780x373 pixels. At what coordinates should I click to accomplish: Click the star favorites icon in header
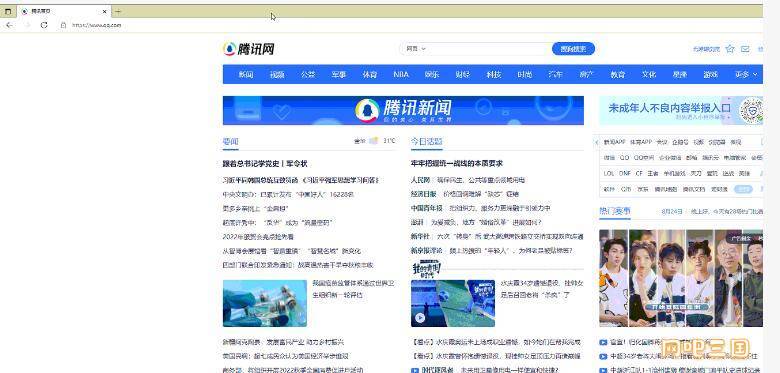[730, 49]
